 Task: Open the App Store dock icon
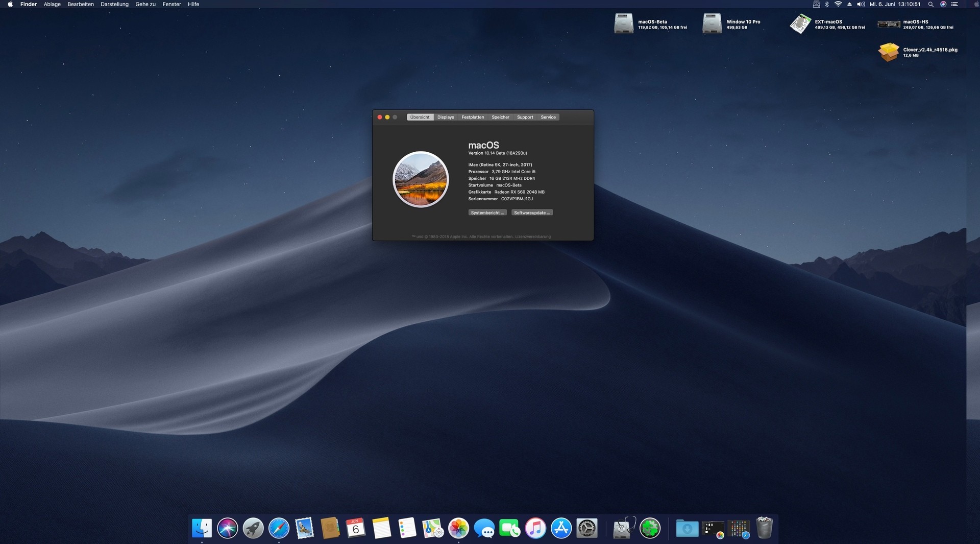(561, 528)
